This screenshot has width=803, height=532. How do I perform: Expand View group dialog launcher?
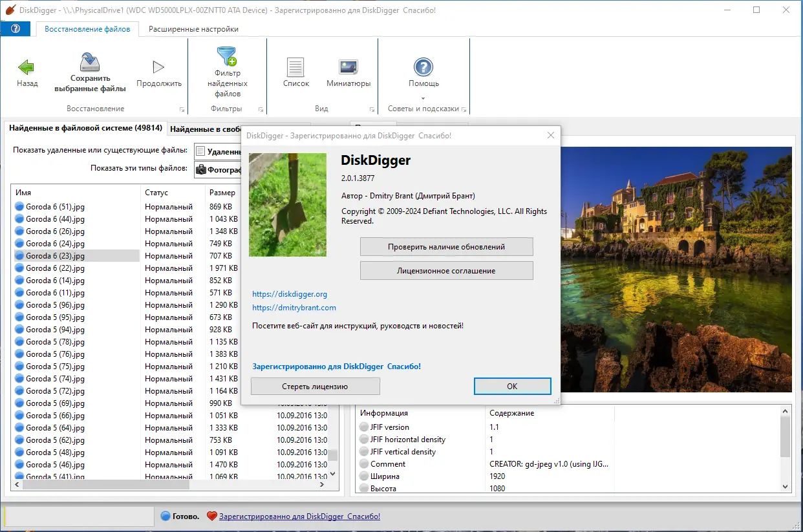372,109
